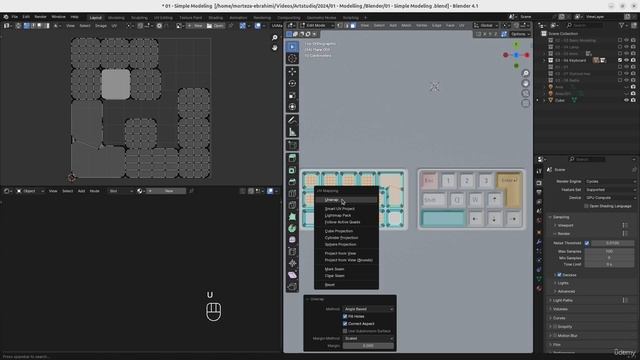Open the Feature Set dropdown
Screen dimensions: 640x360
[610, 190]
